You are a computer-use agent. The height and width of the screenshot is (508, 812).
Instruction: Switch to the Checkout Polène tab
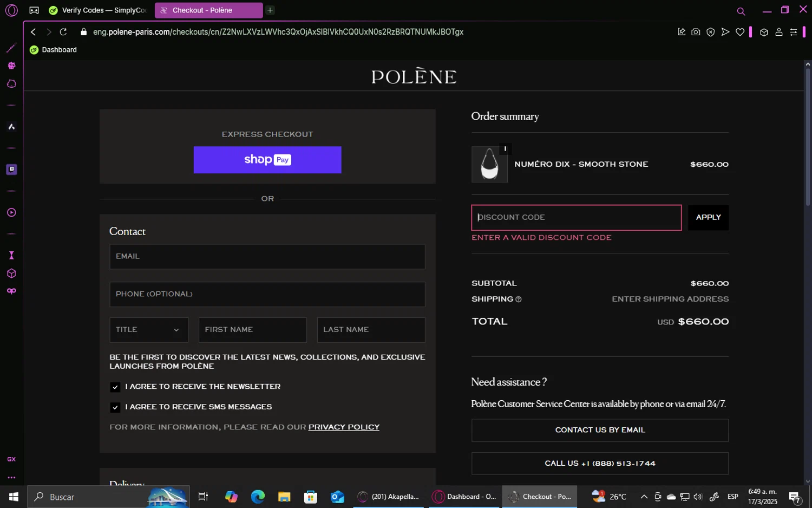[x=208, y=10]
